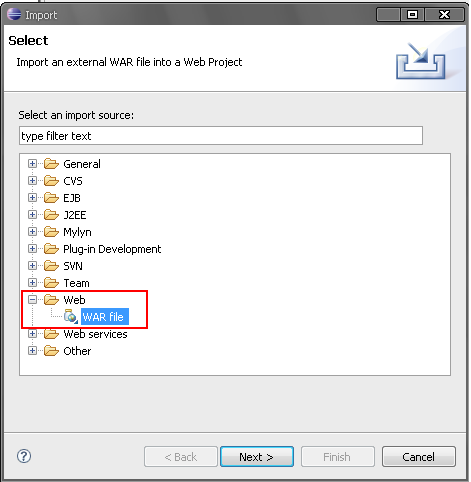Click the Web services folder icon
This screenshot has height=482, width=471.
[x=51, y=334]
